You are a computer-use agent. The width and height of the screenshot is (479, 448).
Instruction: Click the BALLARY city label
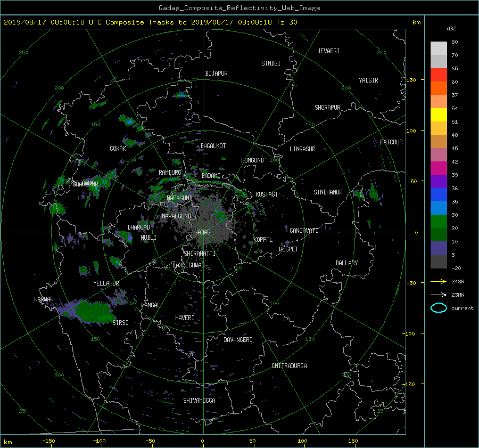coord(346,263)
